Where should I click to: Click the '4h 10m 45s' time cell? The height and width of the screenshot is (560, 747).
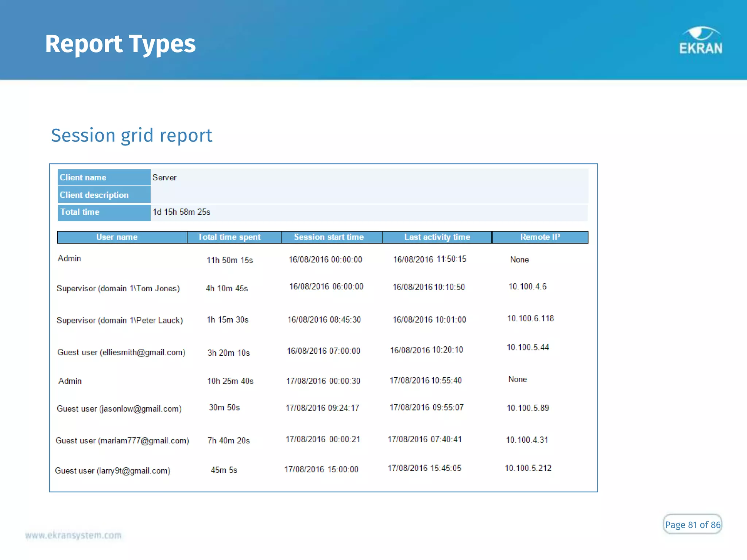(227, 288)
